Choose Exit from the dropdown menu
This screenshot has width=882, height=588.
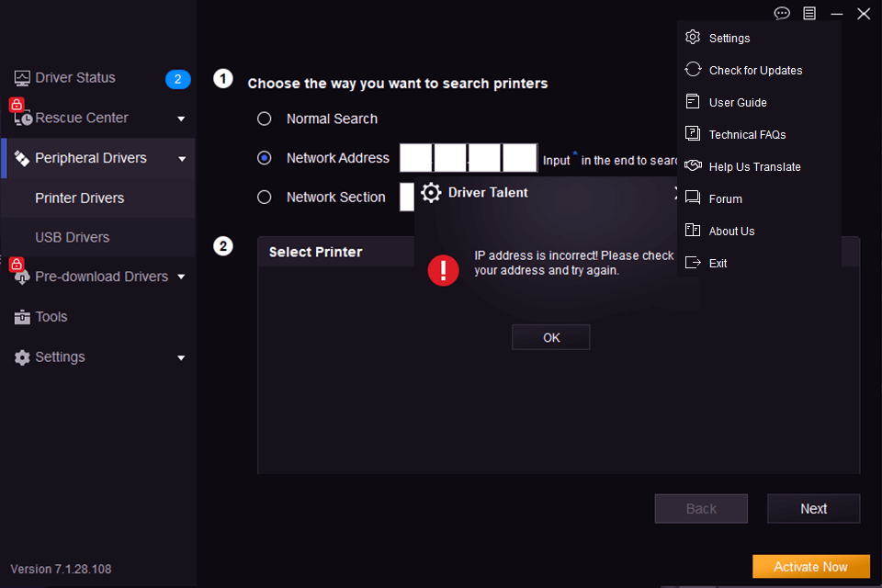718,263
